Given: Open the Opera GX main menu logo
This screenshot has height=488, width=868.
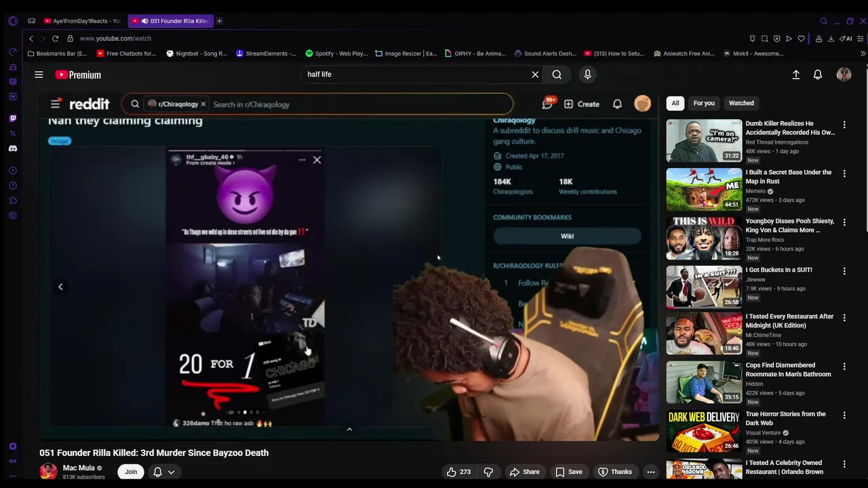Looking at the screenshot, I should (x=13, y=21).
